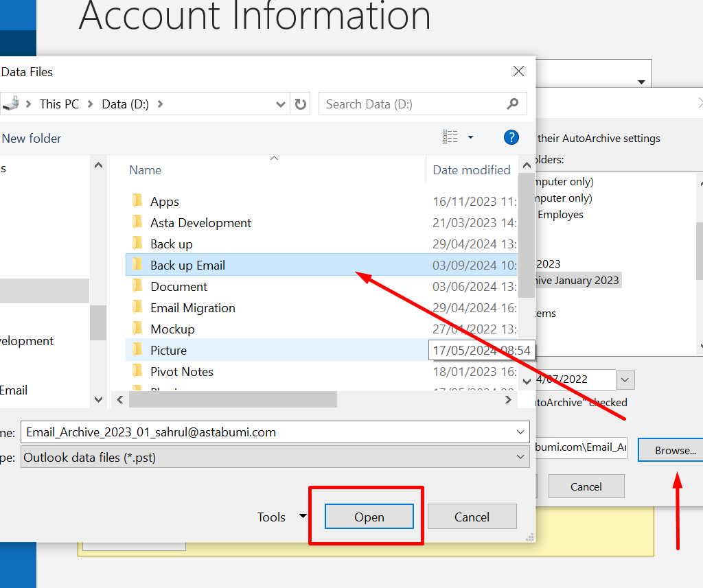This screenshot has width=703, height=588.
Task: Sort by Date modified column header
Action: click(471, 170)
